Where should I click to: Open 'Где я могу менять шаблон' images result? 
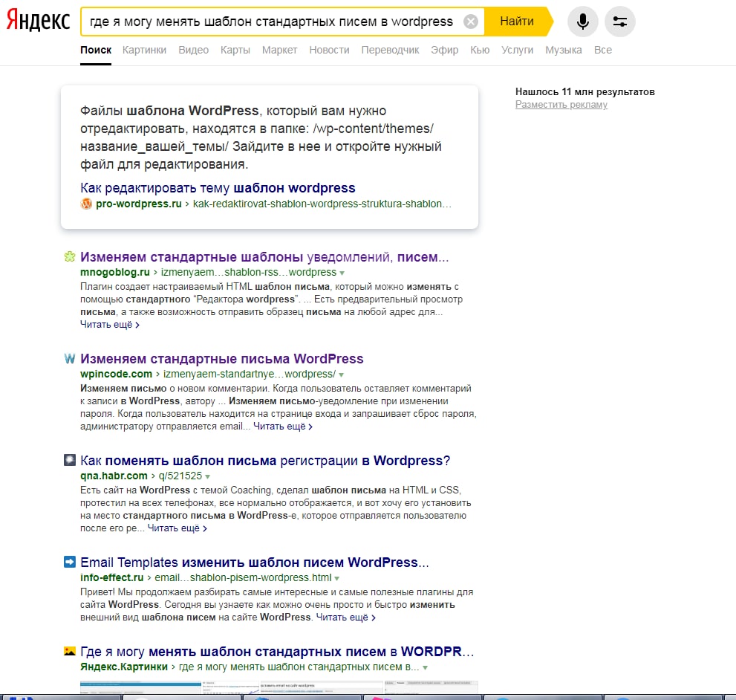pos(277,652)
